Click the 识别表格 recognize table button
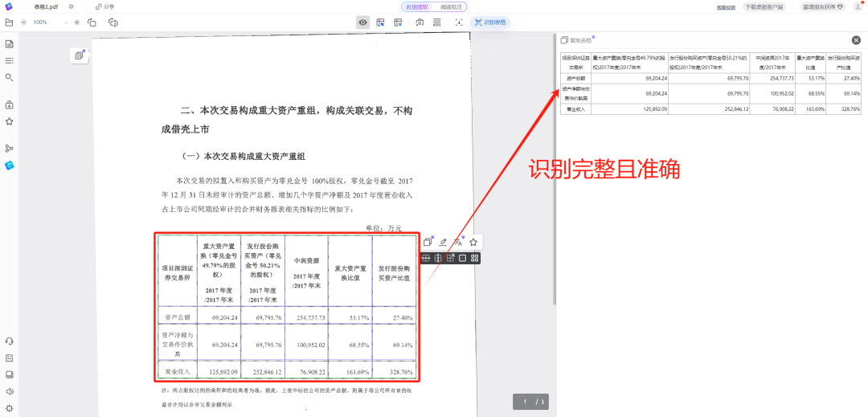 tap(490, 22)
